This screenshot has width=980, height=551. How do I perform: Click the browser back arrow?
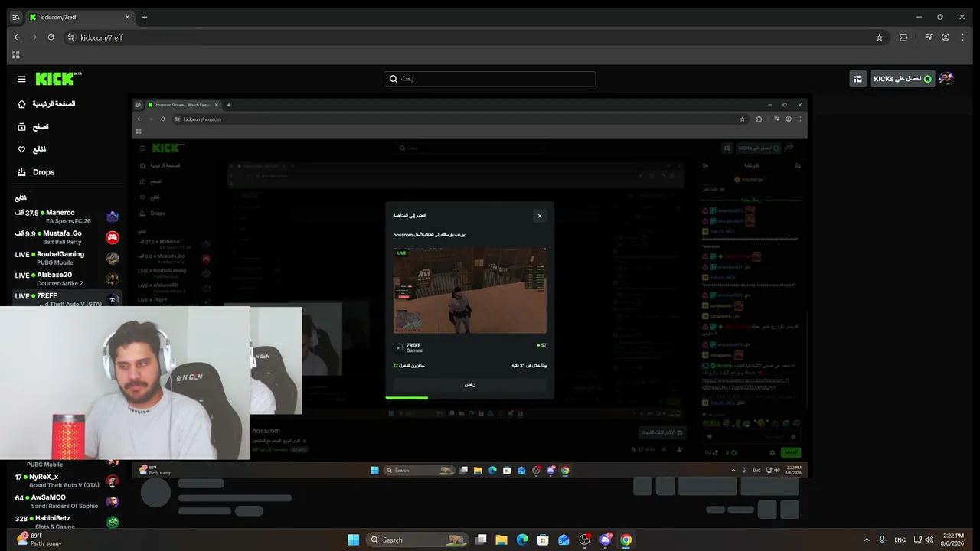pyautogui.click(x=17, y=37)
